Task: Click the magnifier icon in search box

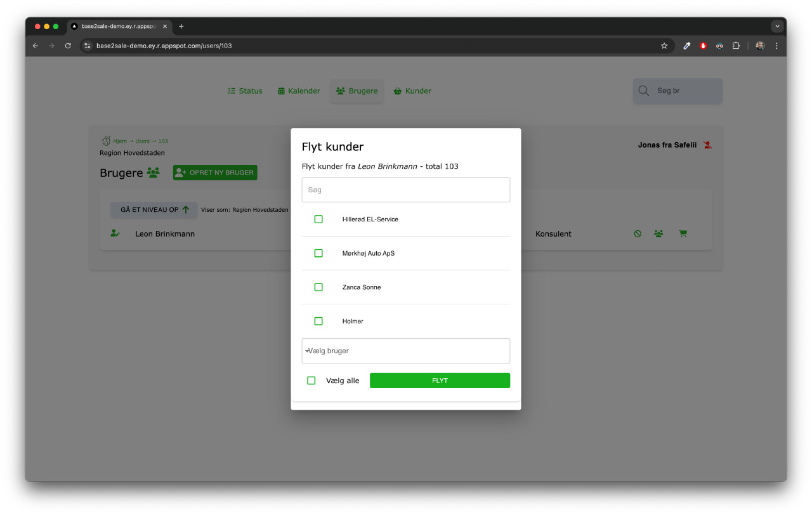Action: (643, 91)
